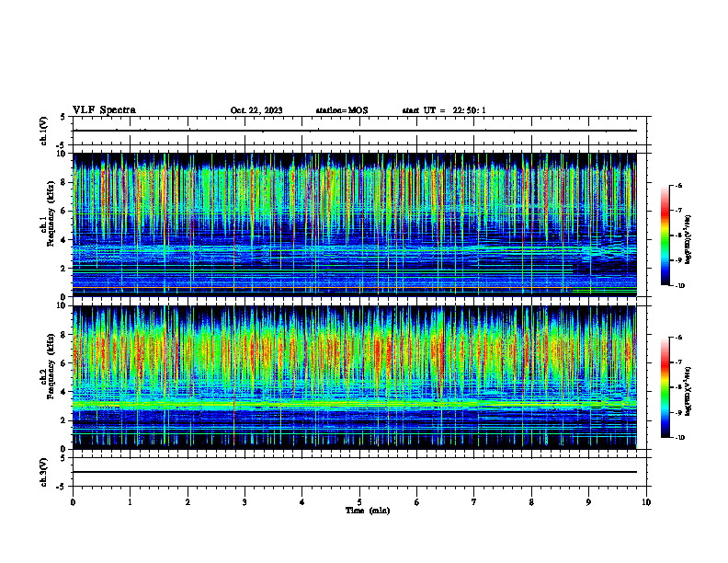Screen dimensions: 728x563
Task: Click the "-6" label on ch.2 colorbar
Action: pyautogui.click(x=678, y=338)
